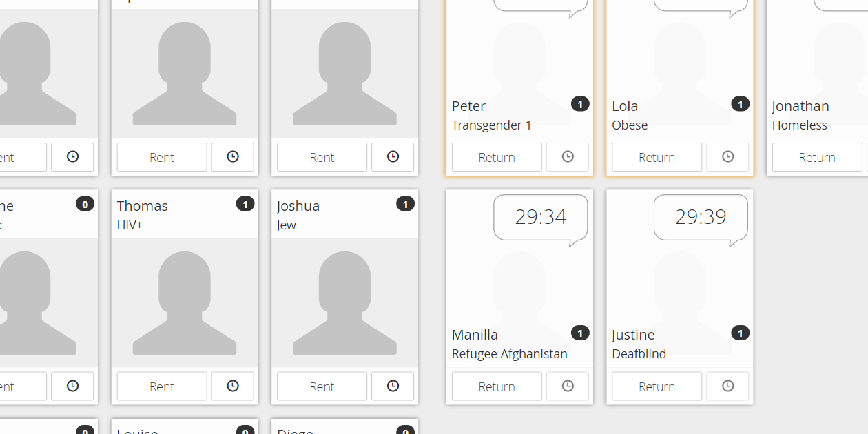Click the clock icon on Joshua's card
868x434 pixels.
(393, 386)
